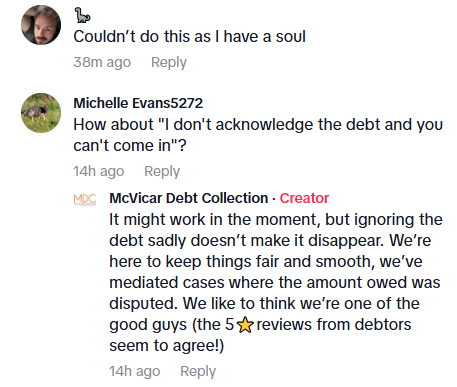Open the MDC logo avatar
This screenshot has height=387, width=457.
pos(85,199)
